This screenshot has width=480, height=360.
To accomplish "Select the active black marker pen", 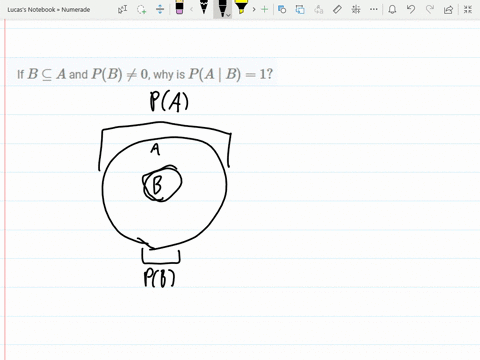I will pos(222,8).
